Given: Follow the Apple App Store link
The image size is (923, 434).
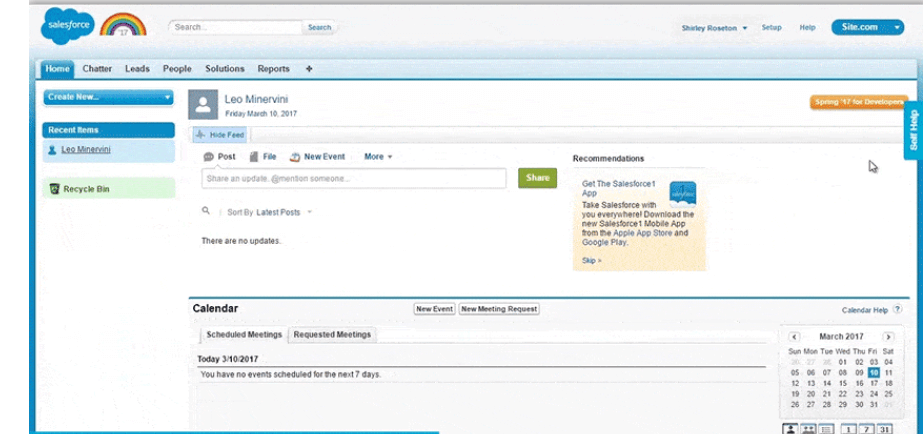Looking at the screenshot, I should pos(643,233).
